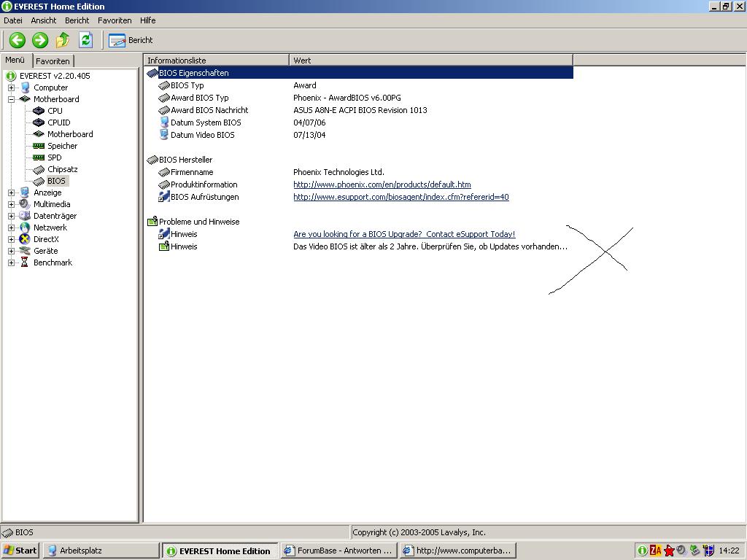
Task: Click the Up one level folder icon
Action: click(63, 40)
